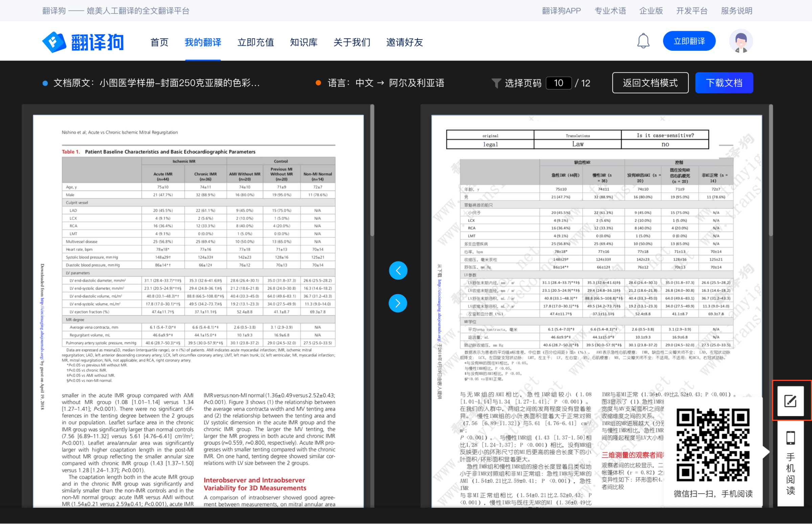
Task: Click the page number input field
Action: coord(558,83)
